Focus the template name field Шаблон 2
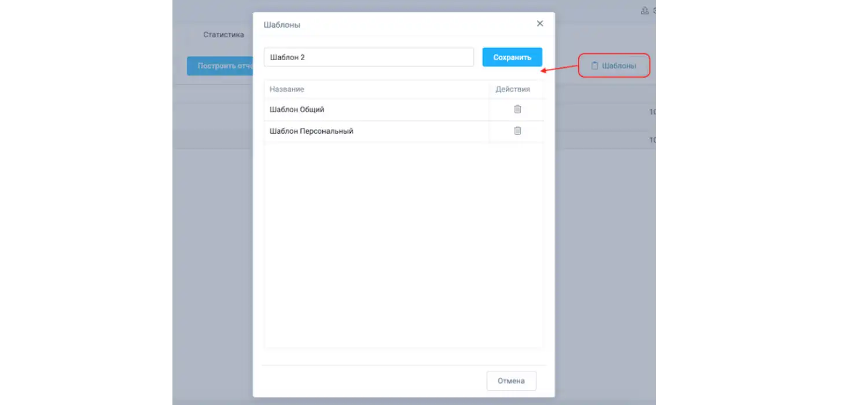 point(369,57)
